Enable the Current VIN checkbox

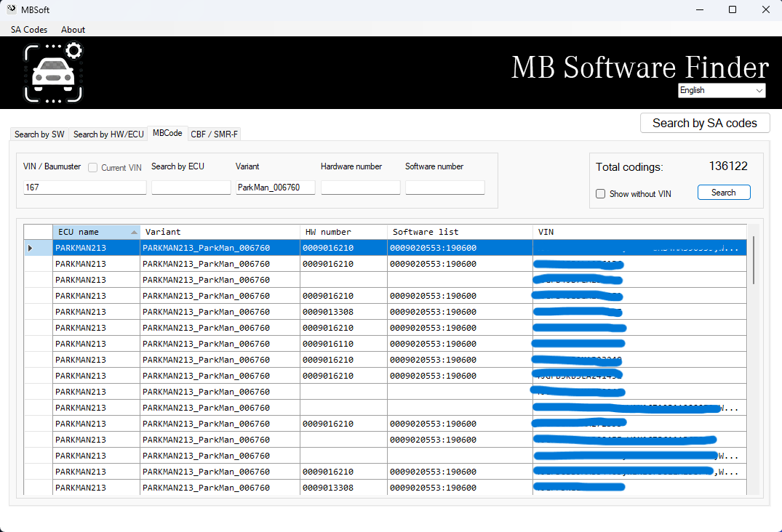[x=93, y=168]
